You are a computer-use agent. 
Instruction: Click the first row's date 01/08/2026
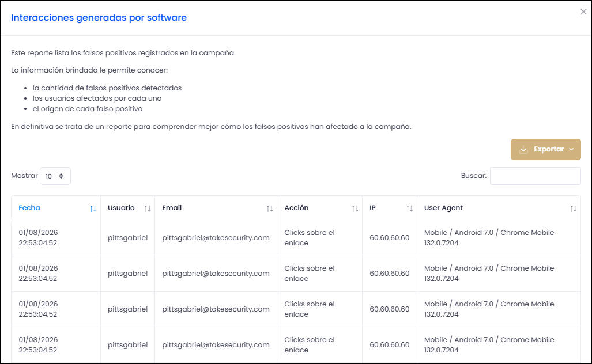(x=38, y=232)
